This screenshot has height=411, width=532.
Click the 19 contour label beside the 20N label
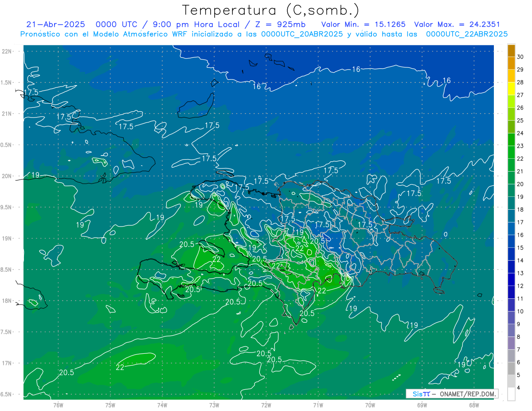pyautogui.click(x=36, y=175)
